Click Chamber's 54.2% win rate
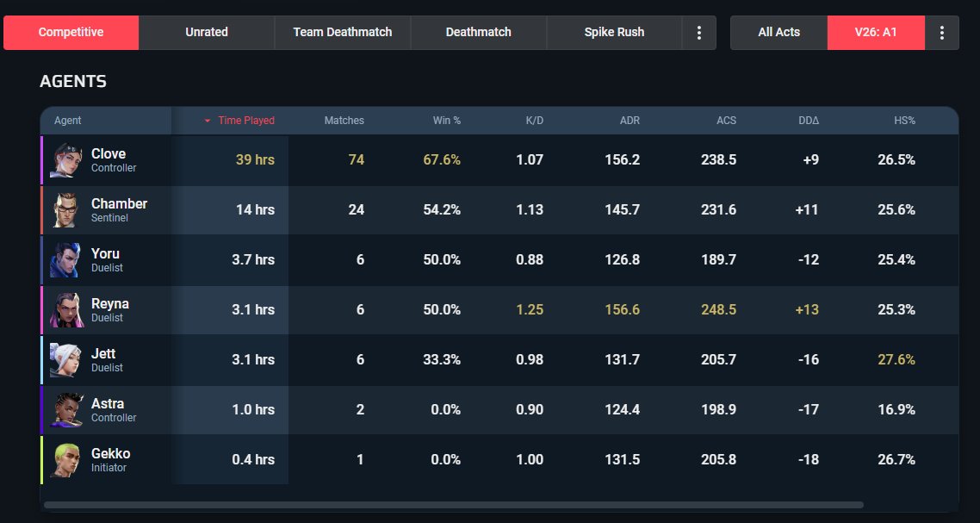The image size is (980, 523). (442, 210)
